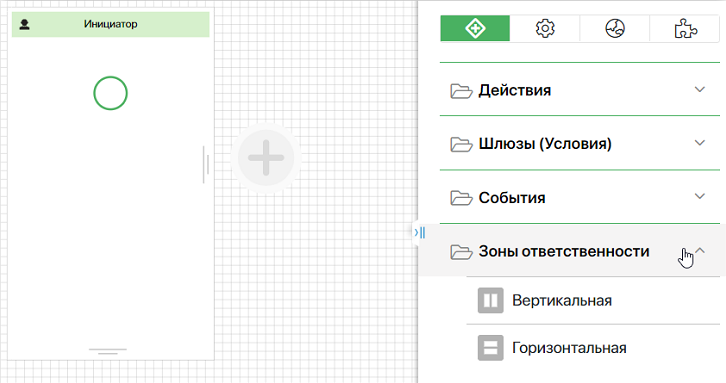Click the Действия section title
Viewport: 726px width, 383px height.
(514, 90)
